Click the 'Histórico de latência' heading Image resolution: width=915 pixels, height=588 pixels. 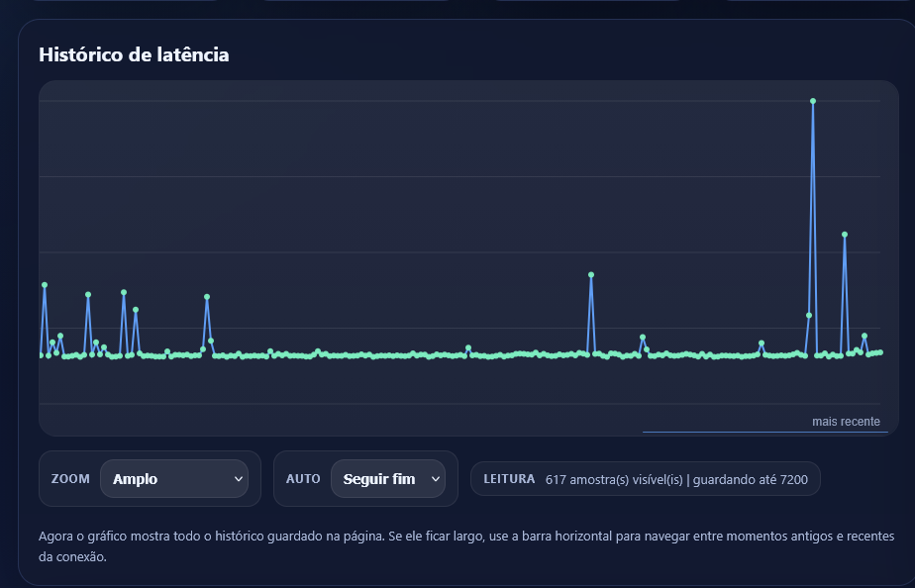pyautogui.click(x=134, y=55)
